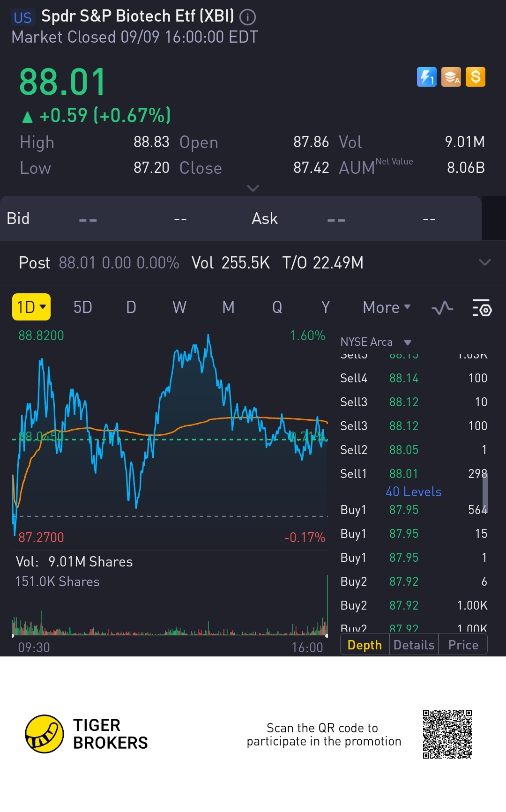Select the Details tab
506x812 pixels.
tap(414, 645)
